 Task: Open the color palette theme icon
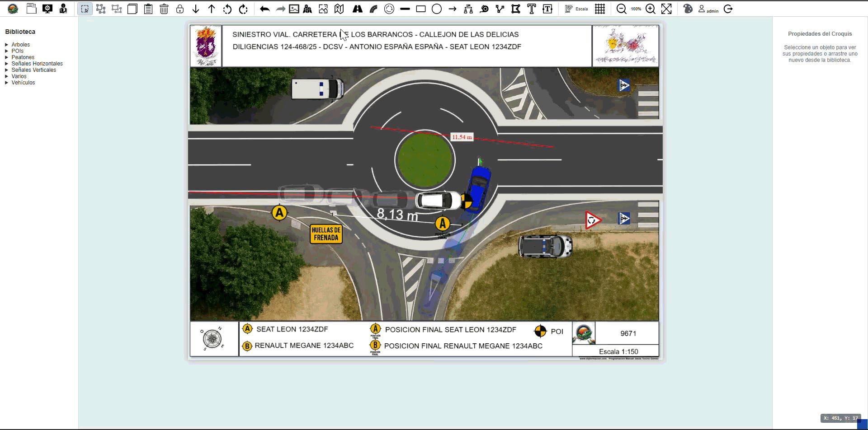(688, 9)
